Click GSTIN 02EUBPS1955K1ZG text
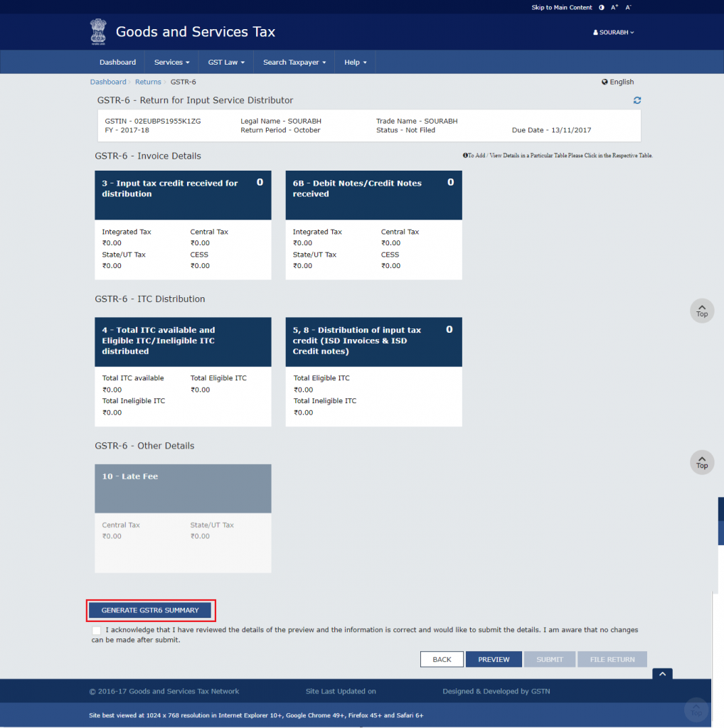 point(153,121)
